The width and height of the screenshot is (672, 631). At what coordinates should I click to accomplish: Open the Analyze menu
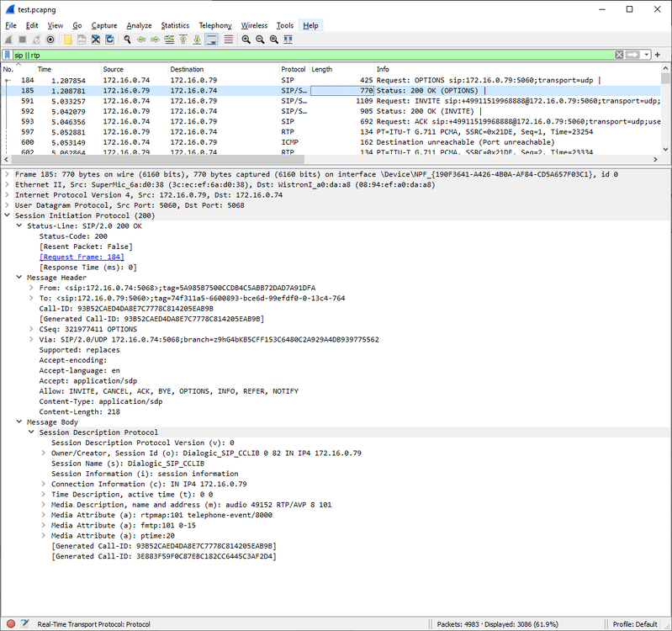pos(139,26)
